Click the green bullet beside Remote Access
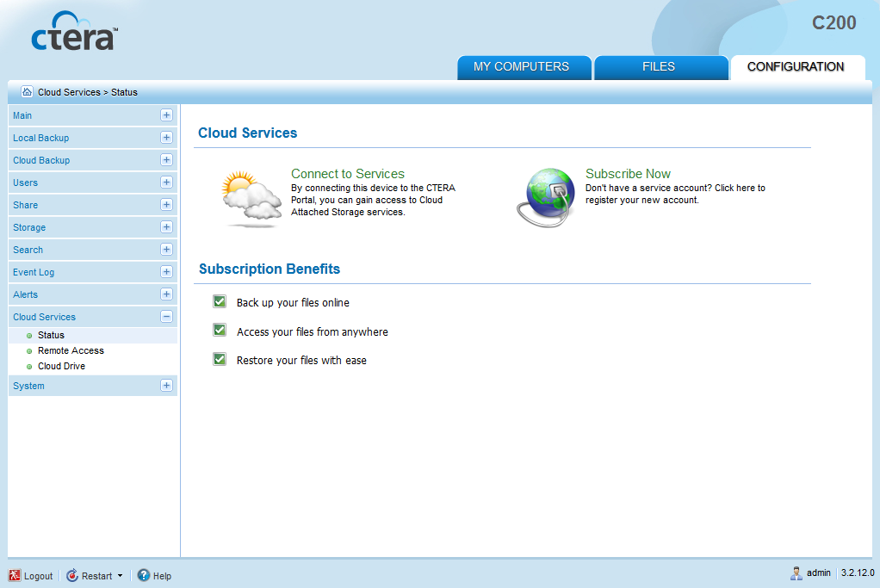Viewport: 880px width, 588px height. click(29, 351)
